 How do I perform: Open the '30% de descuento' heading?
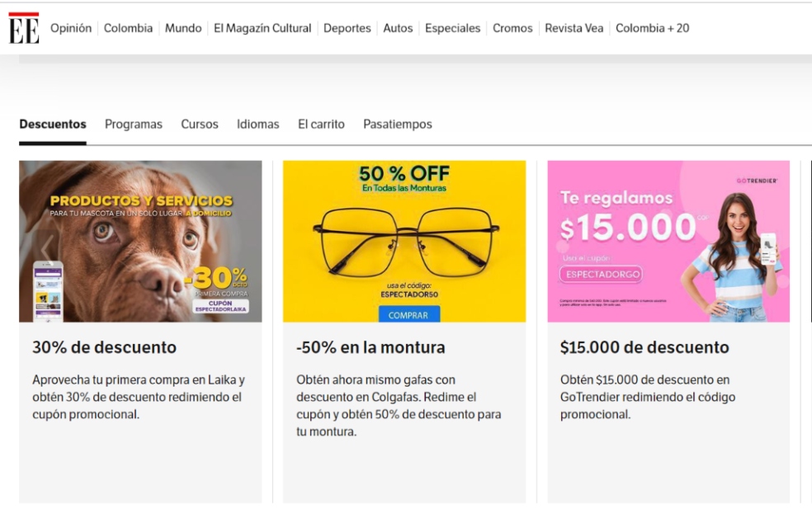point(104,347)
